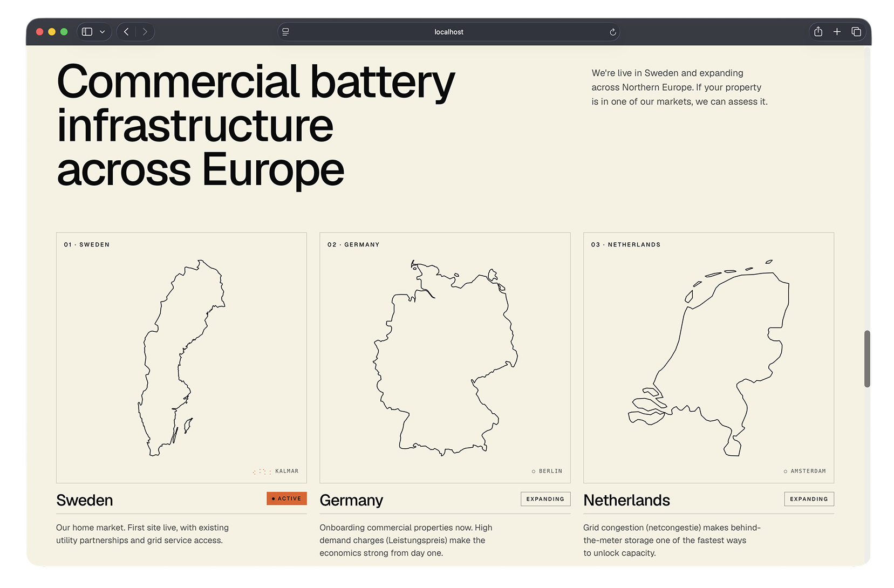Image resolution: width=894 pixels, height=588 pixels.
Task: Click the KALMAR marker on the Sweden map
Action: (x=275, y=470)
